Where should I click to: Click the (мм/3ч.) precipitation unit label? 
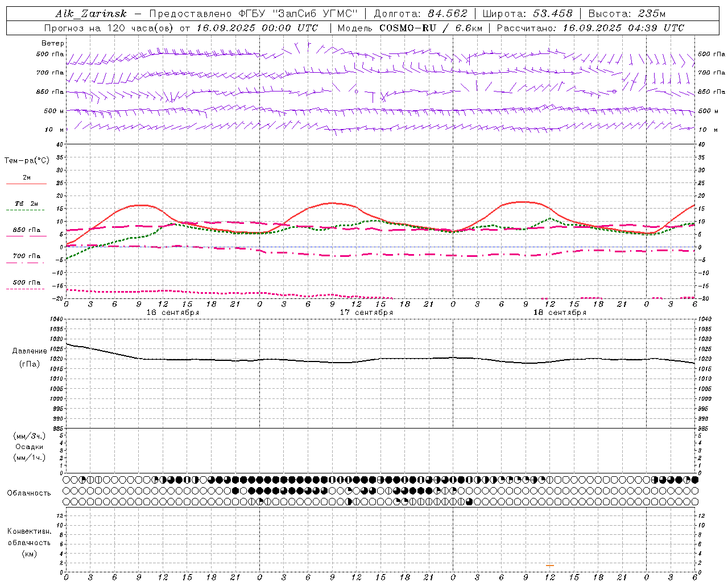(30, 436)
